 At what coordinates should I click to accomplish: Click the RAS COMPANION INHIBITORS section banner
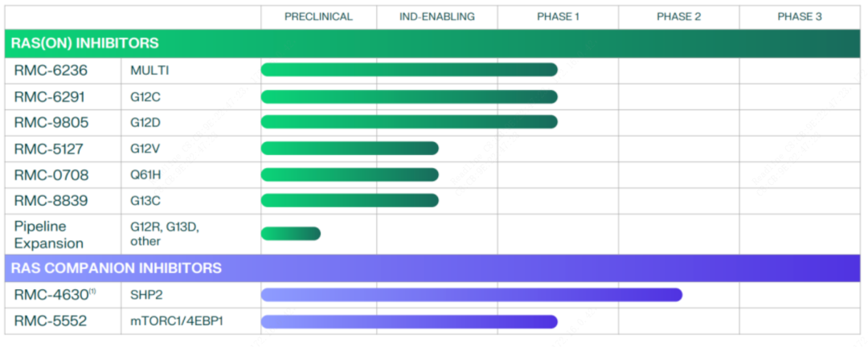pyautogui.click(x=117, y=267)
